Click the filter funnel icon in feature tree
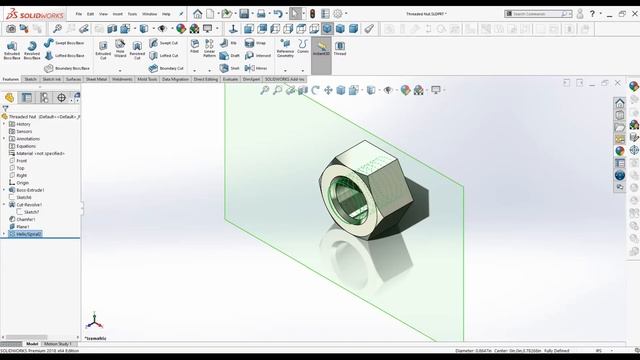 coord(5,109)
